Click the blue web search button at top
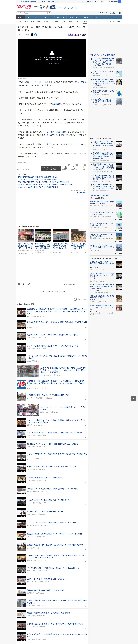This screenshot has height=644, width=138. (120, 2)
